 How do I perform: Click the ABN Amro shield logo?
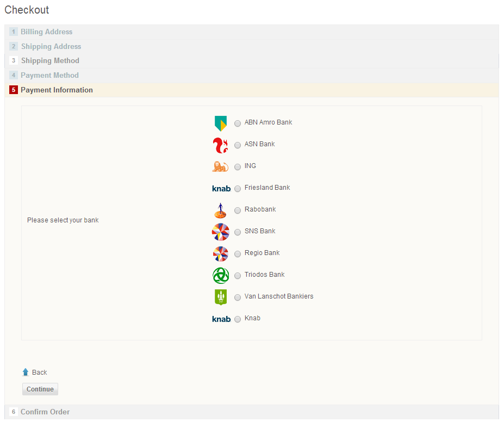220,123
